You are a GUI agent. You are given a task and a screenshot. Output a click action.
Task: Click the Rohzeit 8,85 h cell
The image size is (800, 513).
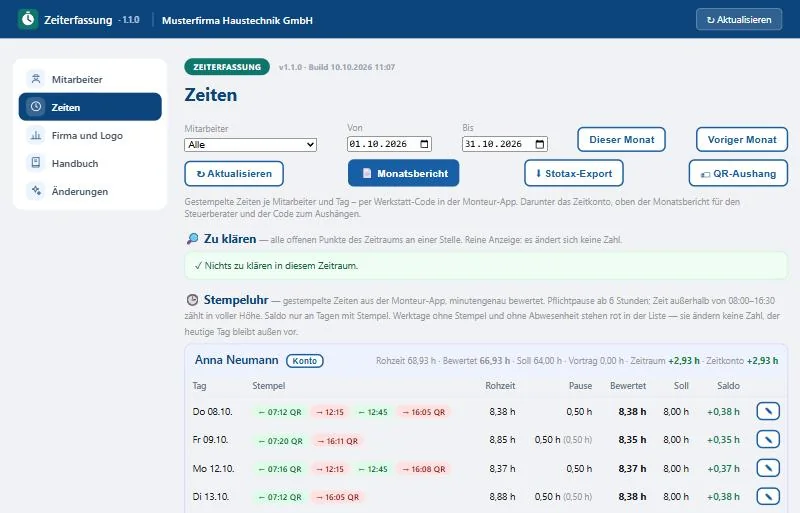coord(502,439)
